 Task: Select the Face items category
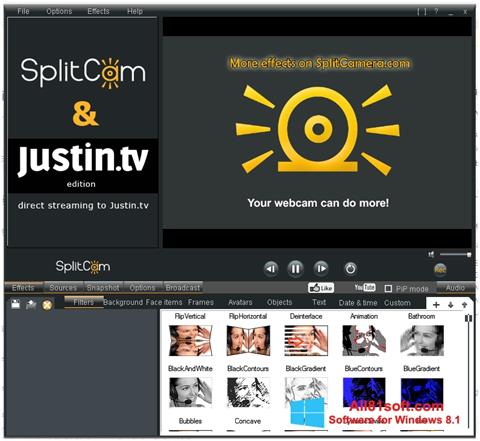[x=164, y=302]
